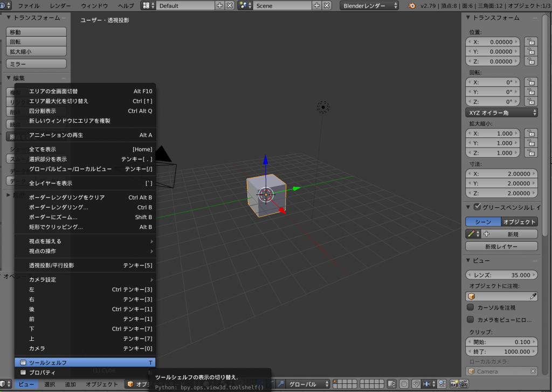Click the 3D view editor type icon

[x=5, y=384]
